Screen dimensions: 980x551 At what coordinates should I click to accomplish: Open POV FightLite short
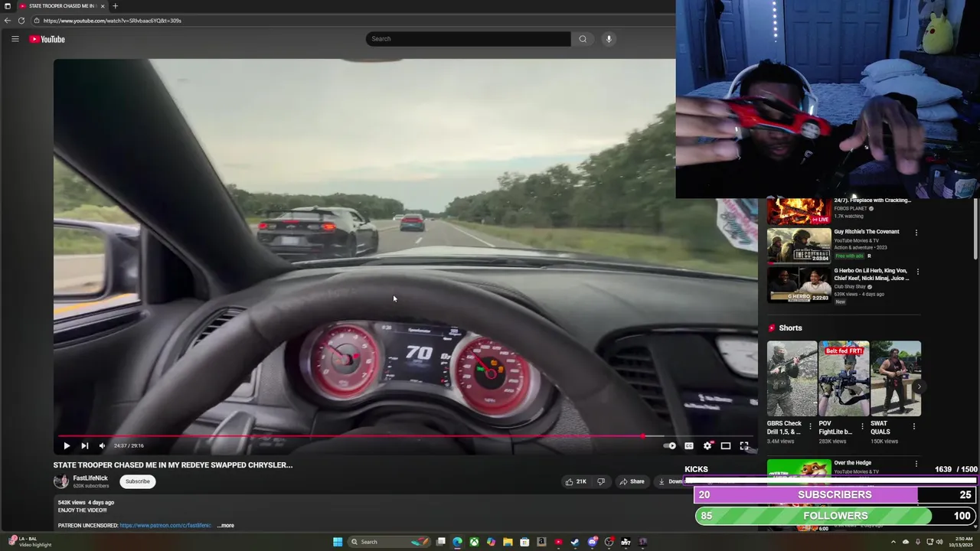[844, 379]
